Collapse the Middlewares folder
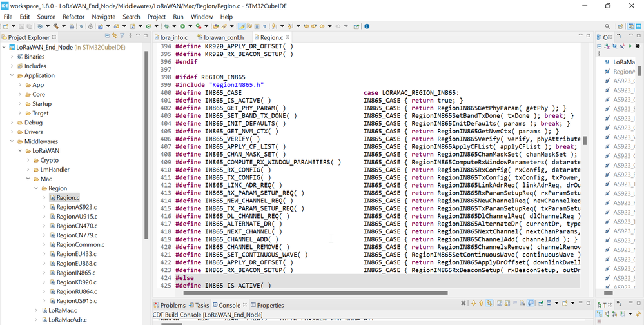The height and width of the screenshot is (325, 644). click(12, 141)
